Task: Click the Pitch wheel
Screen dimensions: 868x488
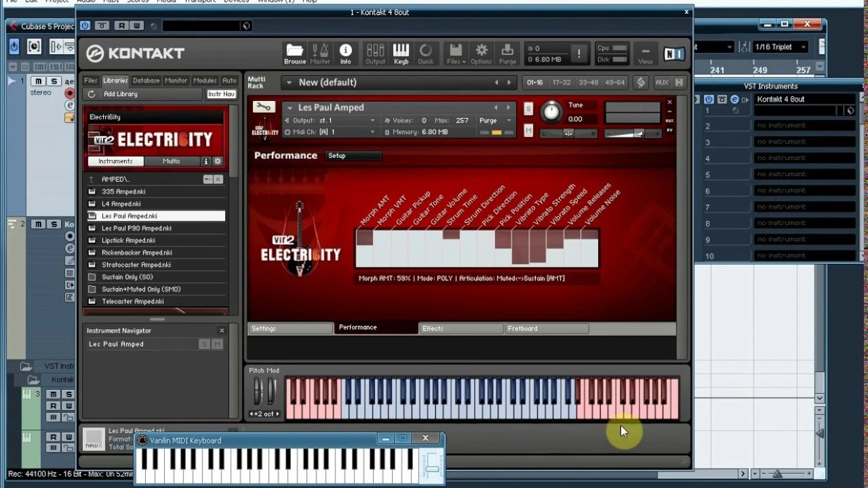Action: click(258, 391)
